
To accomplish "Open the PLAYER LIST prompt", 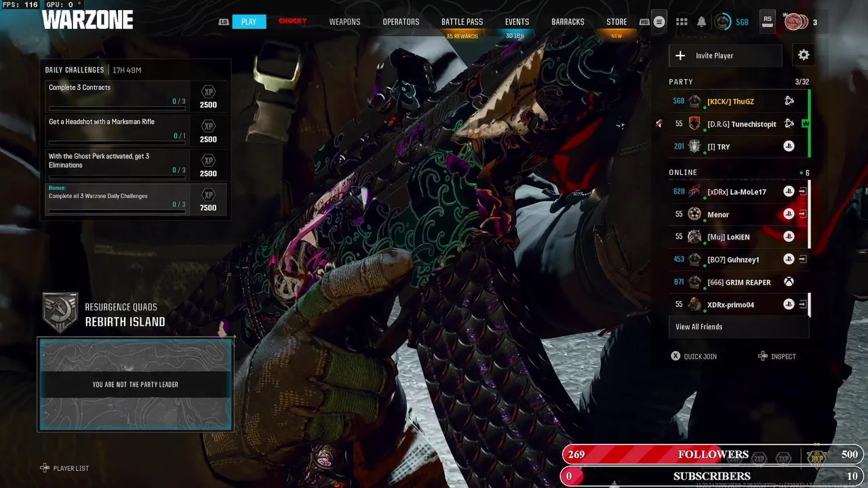I will click(64, 468).
